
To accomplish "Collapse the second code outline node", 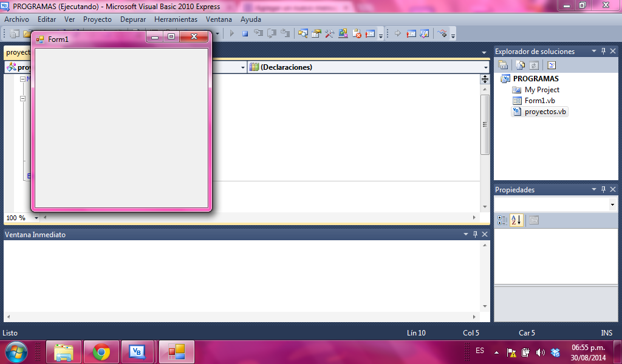I will [22, 99].
